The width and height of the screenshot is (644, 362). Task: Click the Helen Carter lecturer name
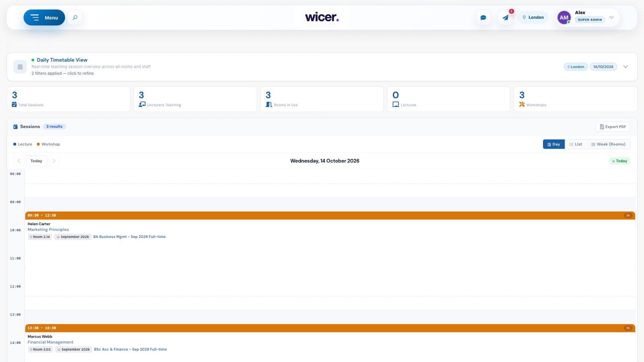39,224
